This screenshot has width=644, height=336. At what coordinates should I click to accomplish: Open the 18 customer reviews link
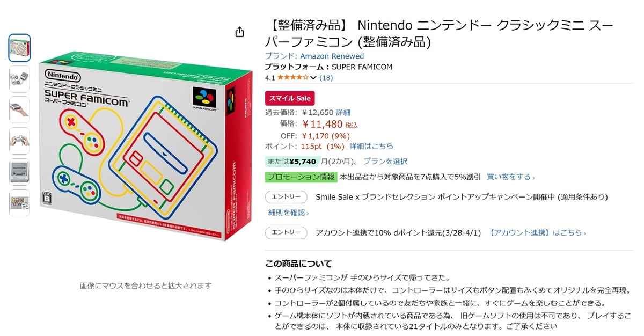[x=326, y=78]
